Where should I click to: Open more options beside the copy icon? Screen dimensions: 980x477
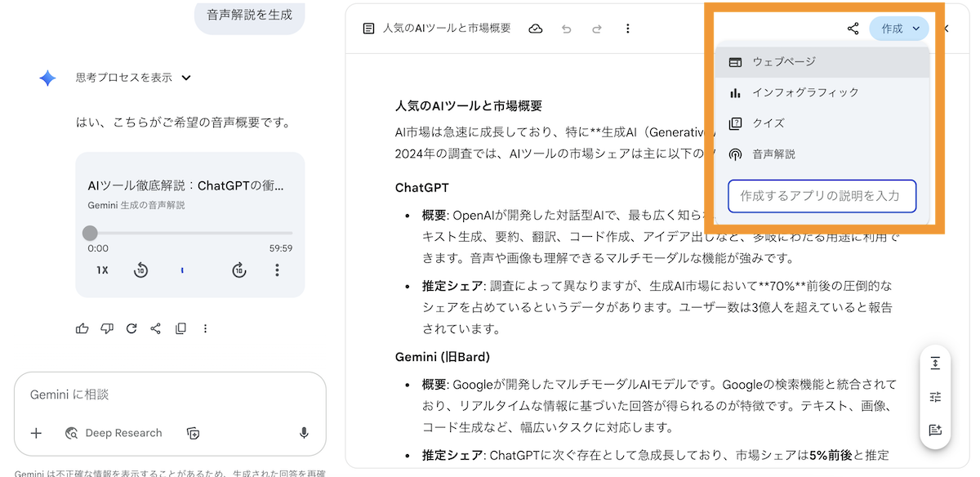(205, 328)
